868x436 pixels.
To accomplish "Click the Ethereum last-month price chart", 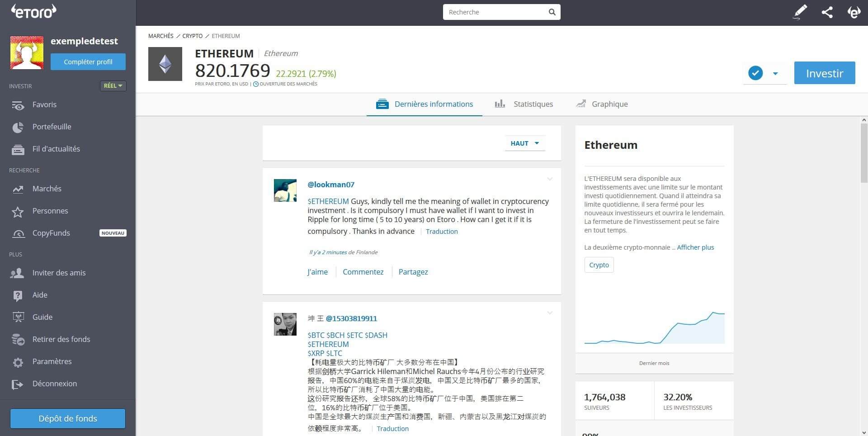I will point(654,327).
